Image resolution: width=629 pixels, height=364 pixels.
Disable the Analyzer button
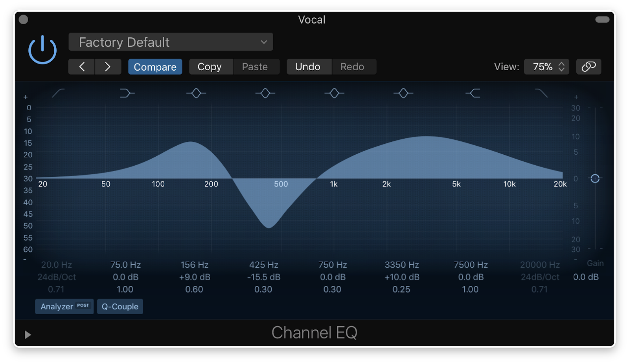[64, 306]
